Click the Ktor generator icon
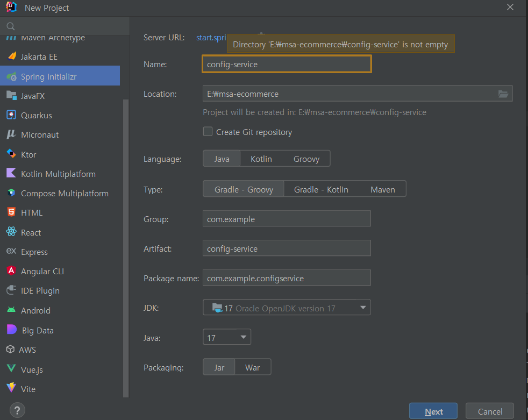Screen dimensions: 528x420 (11, 154)
